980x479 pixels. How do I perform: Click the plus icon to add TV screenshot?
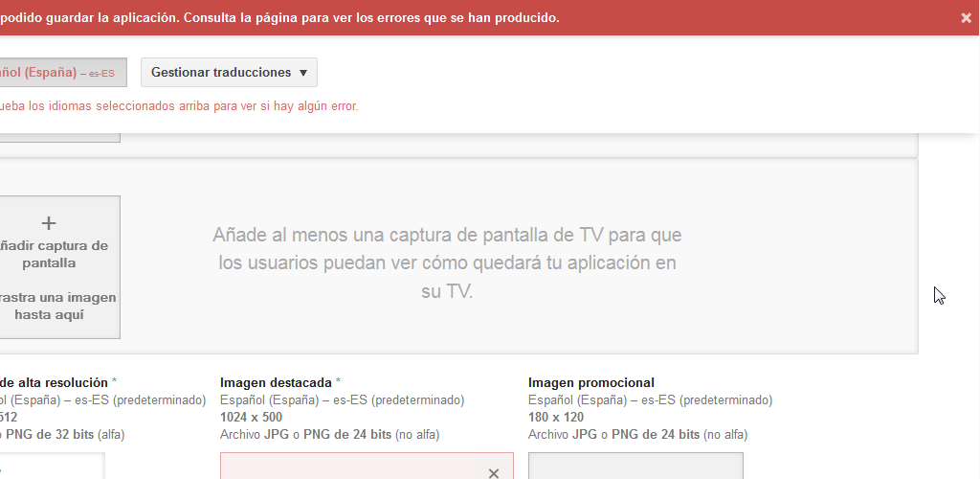point(48,222)
